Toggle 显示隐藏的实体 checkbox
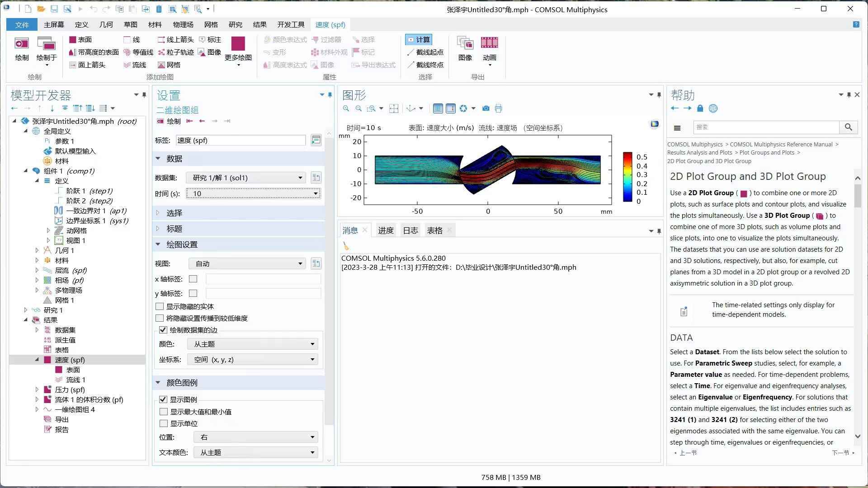Screen dimensions: 868x488 [160, 306]
